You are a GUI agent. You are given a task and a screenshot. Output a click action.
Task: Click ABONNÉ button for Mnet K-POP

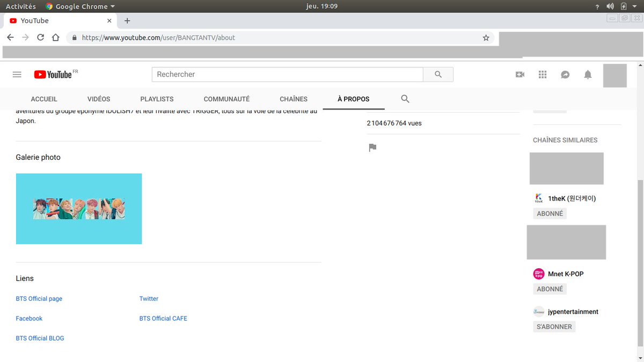pyautogui.click(x=550, y=289)
